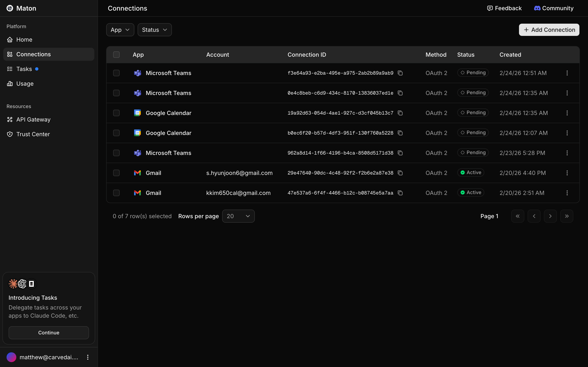
Task: Open three-dot menu for first Microsoft Teams row
Action: [x=567, y=73]
